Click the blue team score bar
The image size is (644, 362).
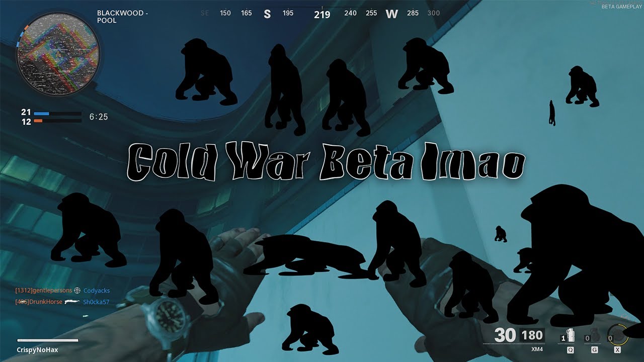point(57,114)
